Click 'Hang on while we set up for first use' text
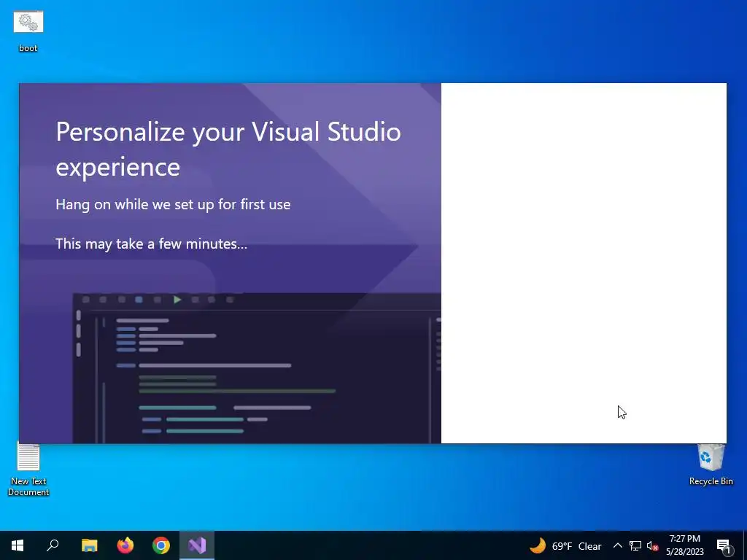 pyautogui.click(x=173, y=204)
